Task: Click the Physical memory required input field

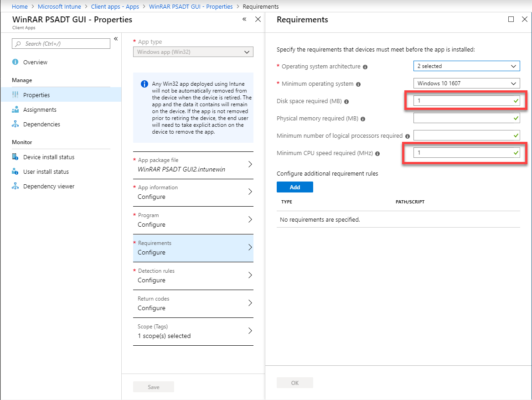Action: coord(462,118)
